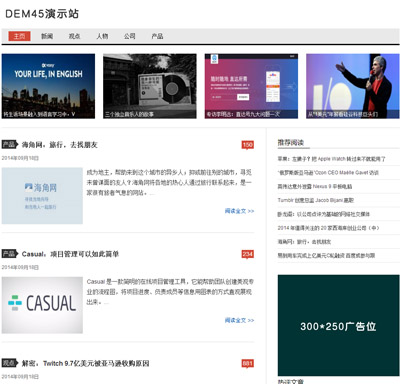Screen dimensions: 400x384
Task: Click the 300*250广告位 ad banner
Action: (x=338, y=325)
